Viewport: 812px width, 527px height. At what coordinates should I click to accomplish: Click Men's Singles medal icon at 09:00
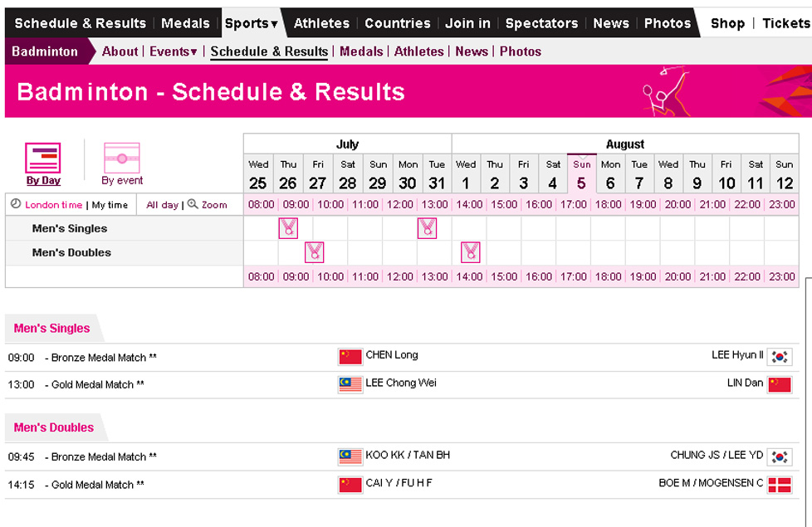tap(288, 227)
